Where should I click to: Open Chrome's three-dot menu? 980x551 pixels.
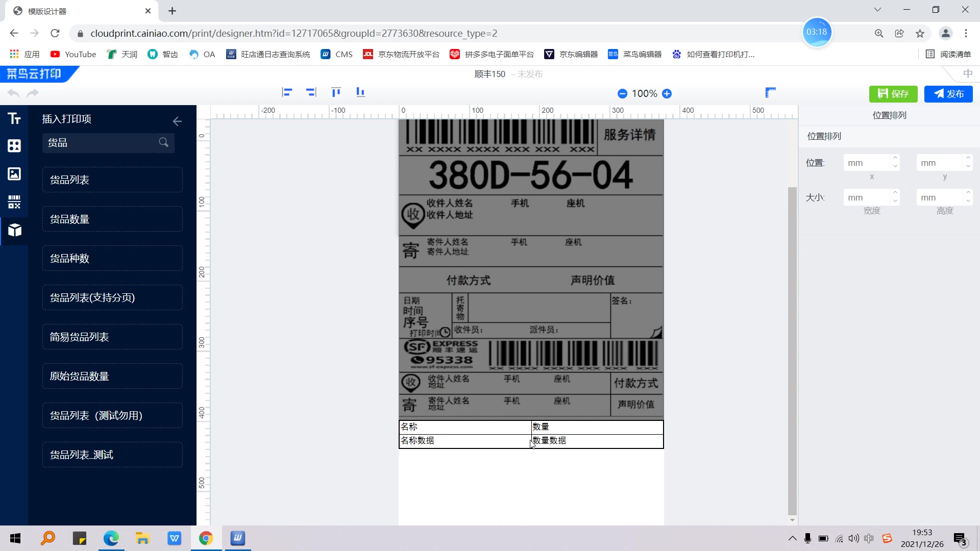click(966, 33)
